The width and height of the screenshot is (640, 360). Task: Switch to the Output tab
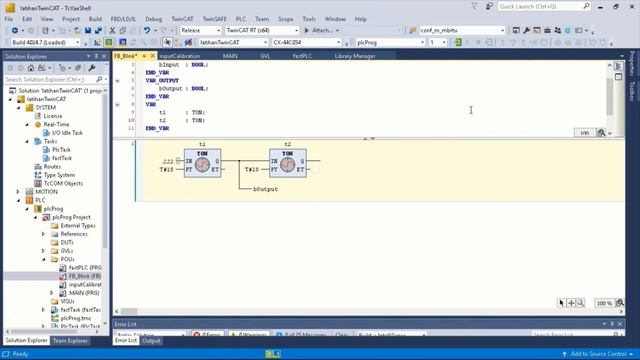coord(151,340)
